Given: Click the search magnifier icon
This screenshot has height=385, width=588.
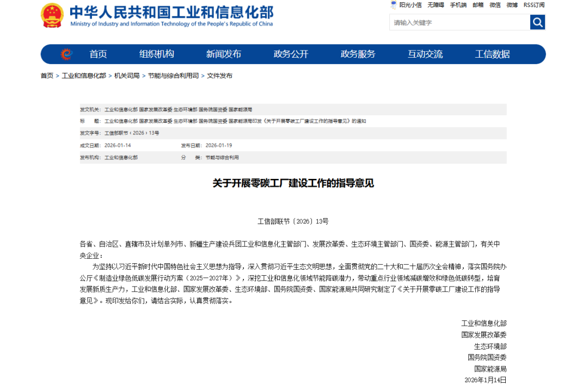Looking at the screenshot, I should pyautogui.click(x=537, y=22).
